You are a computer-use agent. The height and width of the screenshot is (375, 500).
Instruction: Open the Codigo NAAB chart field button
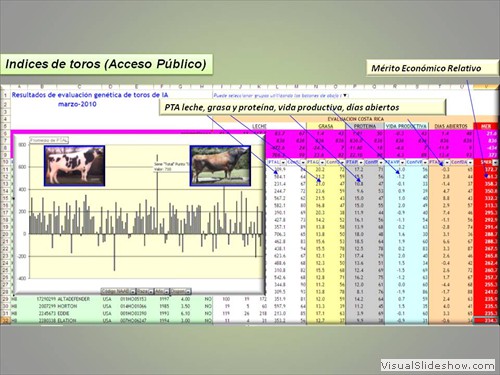tap(119, 291)
